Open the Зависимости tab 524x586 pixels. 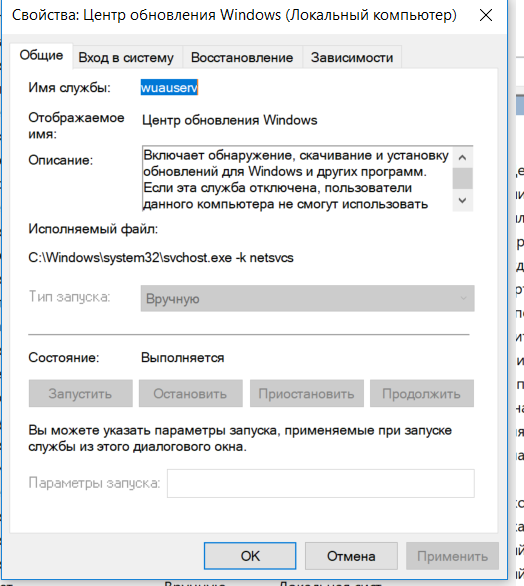[352, 58]
